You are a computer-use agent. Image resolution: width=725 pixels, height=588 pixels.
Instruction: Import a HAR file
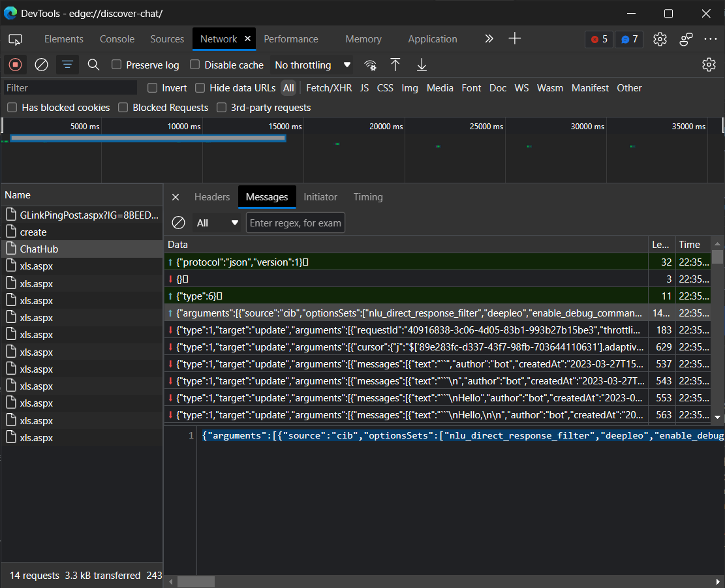[395, 65]
